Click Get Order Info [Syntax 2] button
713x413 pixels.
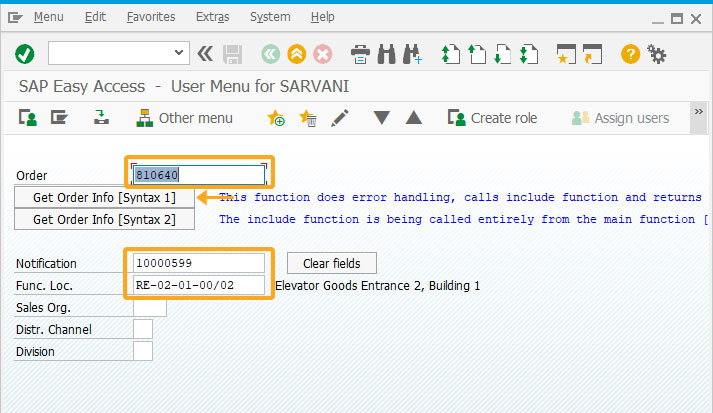click(x=104, y=219)
